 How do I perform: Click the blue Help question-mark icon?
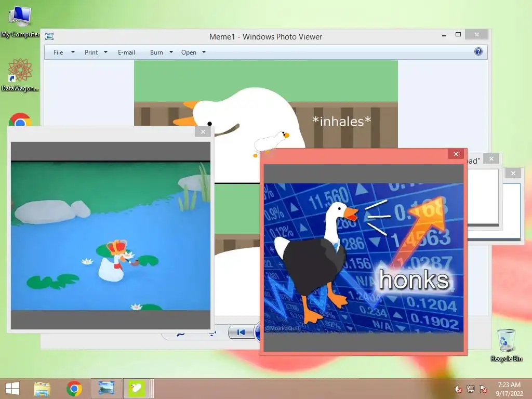click(478, 51)
